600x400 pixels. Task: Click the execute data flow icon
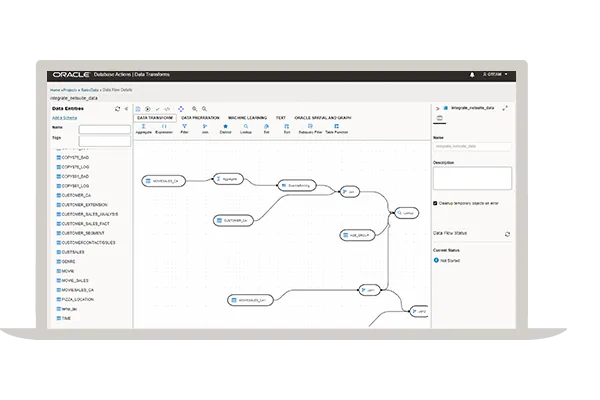click(148, 108)
